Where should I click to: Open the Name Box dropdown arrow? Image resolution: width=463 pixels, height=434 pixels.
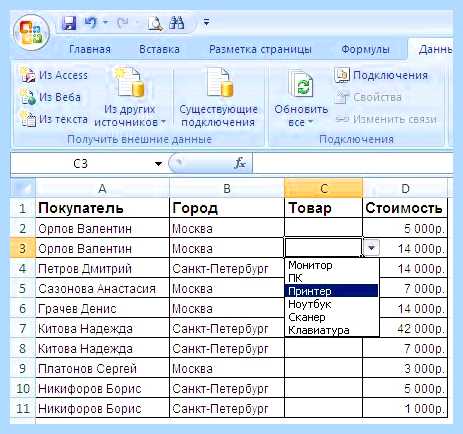point(158,164)
